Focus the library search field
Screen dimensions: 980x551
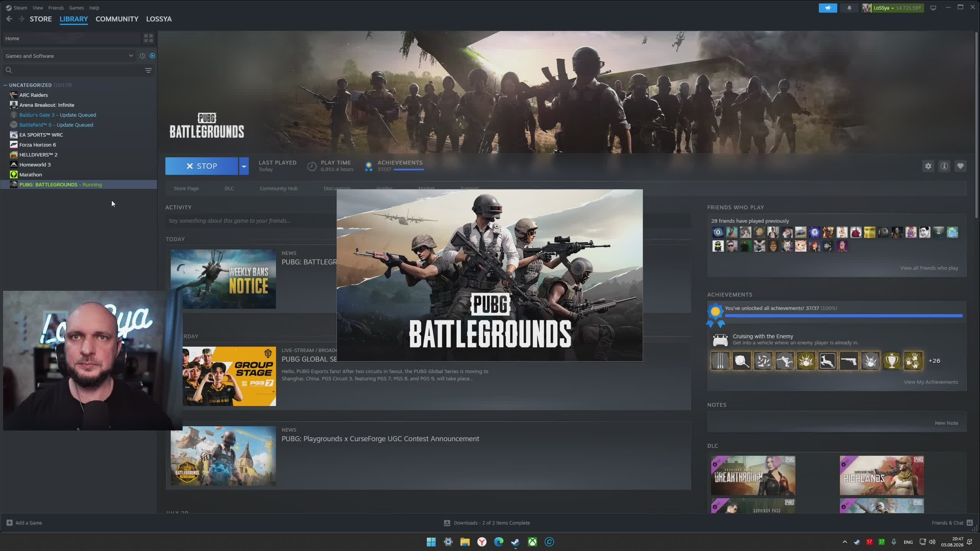coord(78,70)
